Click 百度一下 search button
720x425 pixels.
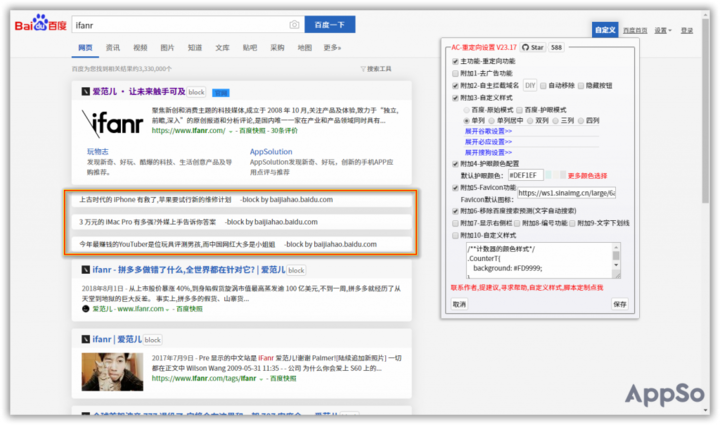coord(330,25)
